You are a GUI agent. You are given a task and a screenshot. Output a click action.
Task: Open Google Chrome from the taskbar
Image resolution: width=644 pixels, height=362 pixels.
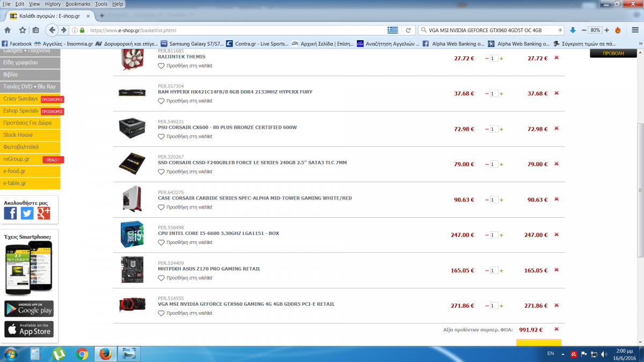click(x=82, y=354)
